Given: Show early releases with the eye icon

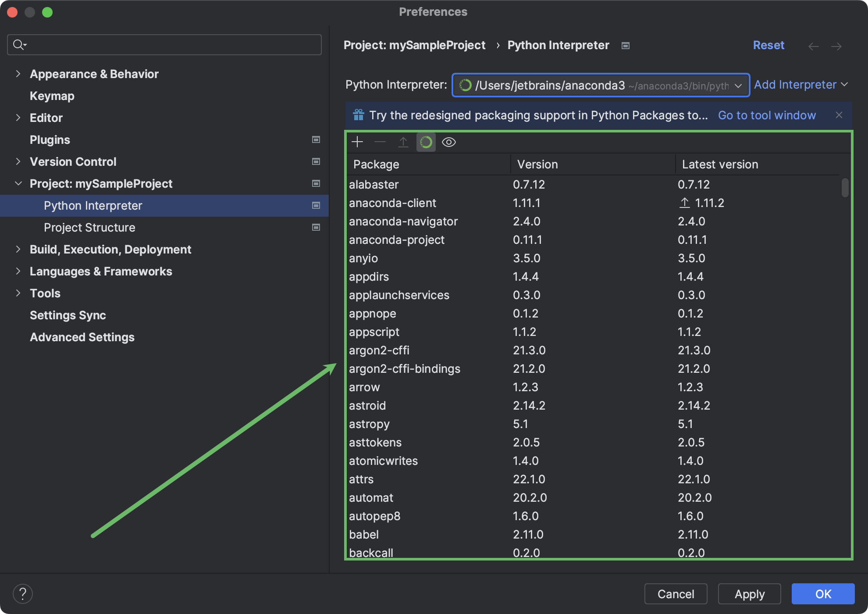Looking at the screenshot, I should pos(448,142).
